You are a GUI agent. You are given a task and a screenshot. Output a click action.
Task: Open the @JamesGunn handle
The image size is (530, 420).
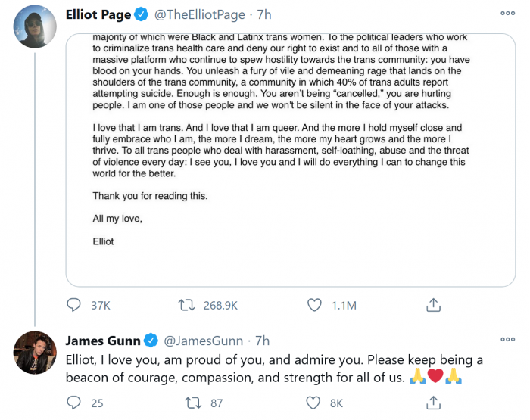(x=206, y=341)
